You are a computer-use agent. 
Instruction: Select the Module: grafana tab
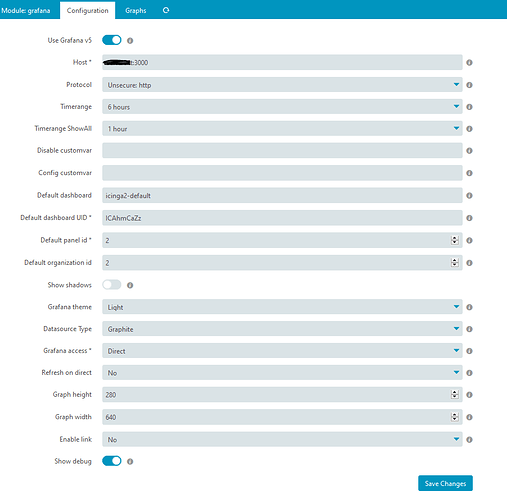click(x=26, y=10)
